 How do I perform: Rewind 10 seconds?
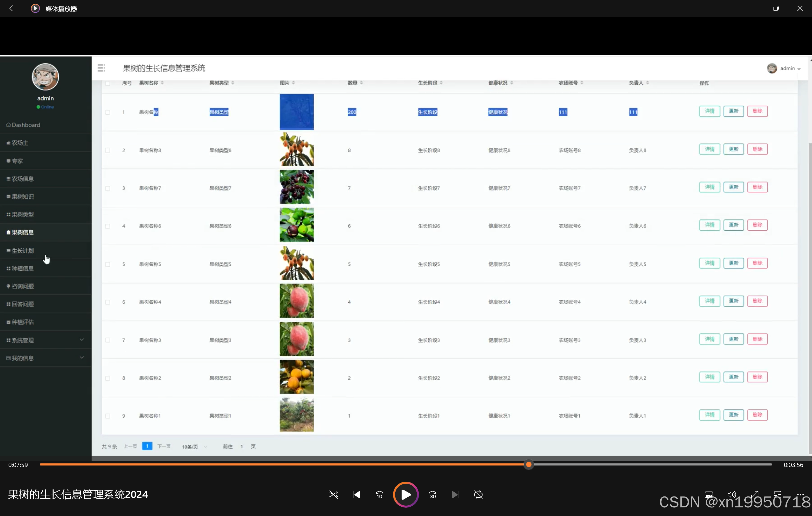379,494
